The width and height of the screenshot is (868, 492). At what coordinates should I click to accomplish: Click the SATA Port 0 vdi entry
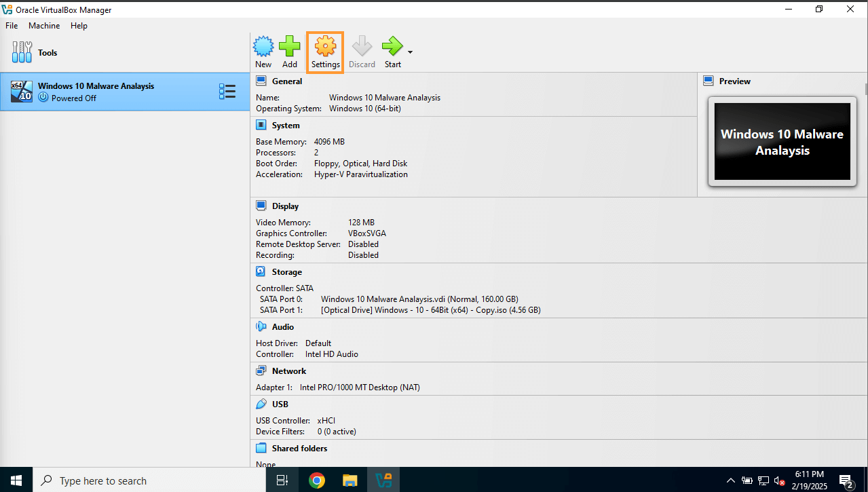419,299
